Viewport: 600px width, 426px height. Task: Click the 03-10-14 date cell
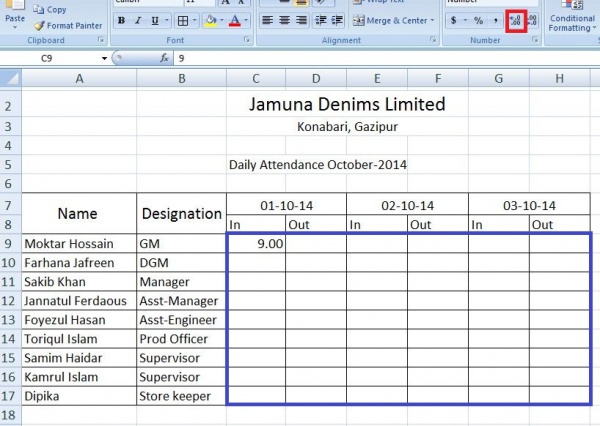tap(529, 205)
